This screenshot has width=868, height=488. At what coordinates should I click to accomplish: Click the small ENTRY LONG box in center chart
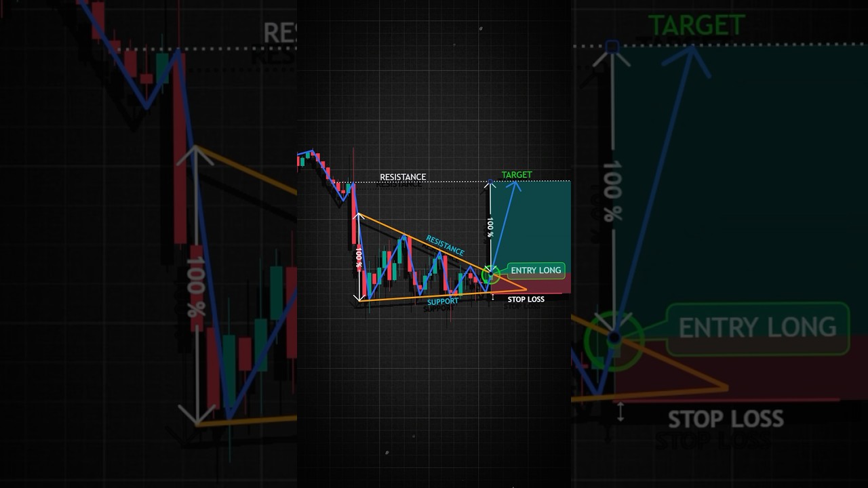click(536, 270)
